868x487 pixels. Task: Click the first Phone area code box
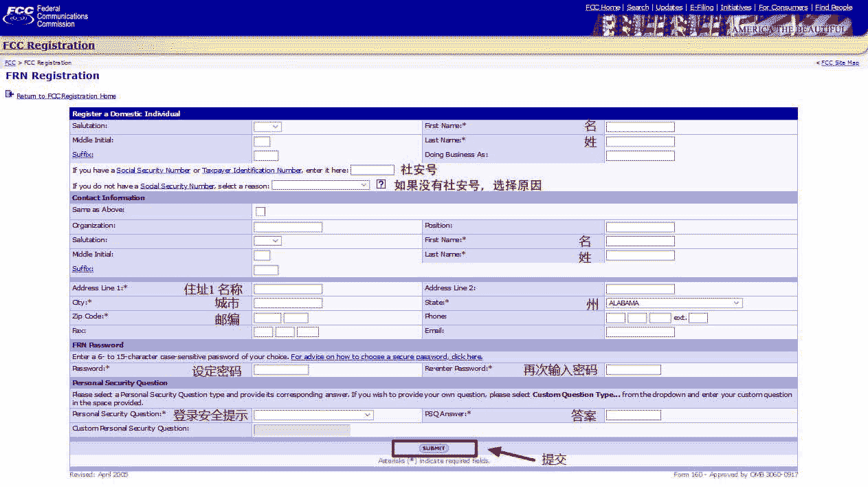(616, 318)
